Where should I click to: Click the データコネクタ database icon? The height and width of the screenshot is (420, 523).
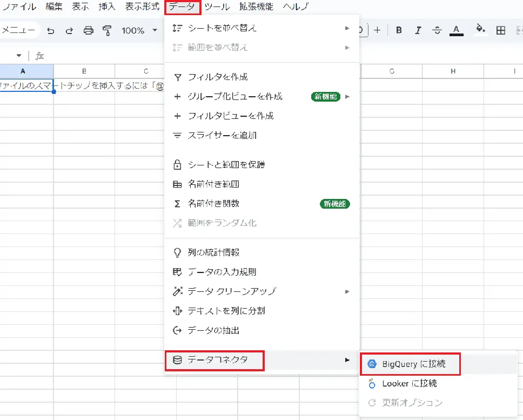pyautogui.click(x=177, y=360)
